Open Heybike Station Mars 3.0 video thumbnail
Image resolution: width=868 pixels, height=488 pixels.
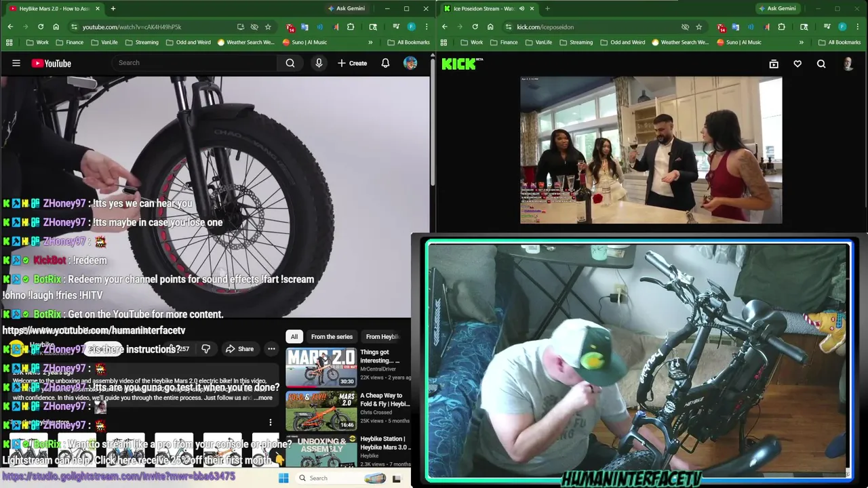pyautogui.click(x=321, y=451)
